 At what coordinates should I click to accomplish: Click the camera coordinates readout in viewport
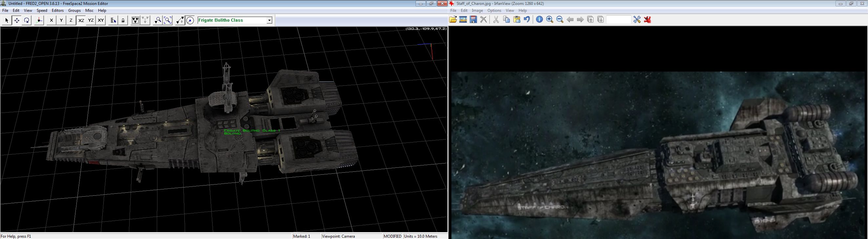pyautogui.click(x=426, y=29)
